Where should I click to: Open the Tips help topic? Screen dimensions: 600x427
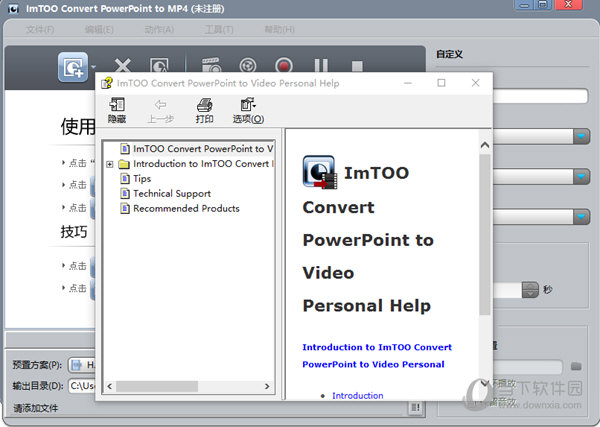click(142, 179)
